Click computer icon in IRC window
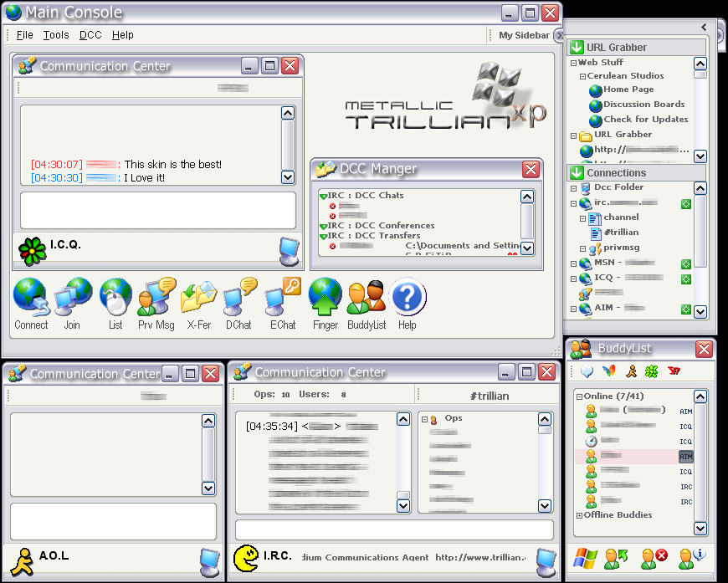 [x=546, y=562]
